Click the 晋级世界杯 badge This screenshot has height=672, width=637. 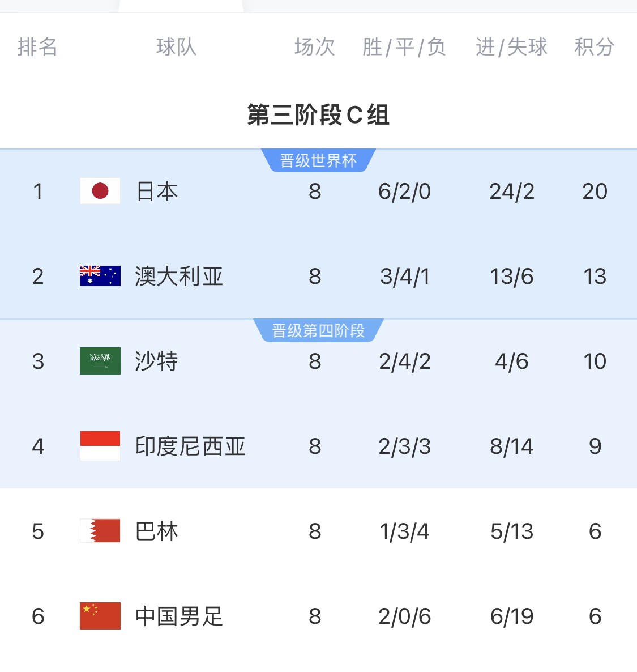coord(318,161)
